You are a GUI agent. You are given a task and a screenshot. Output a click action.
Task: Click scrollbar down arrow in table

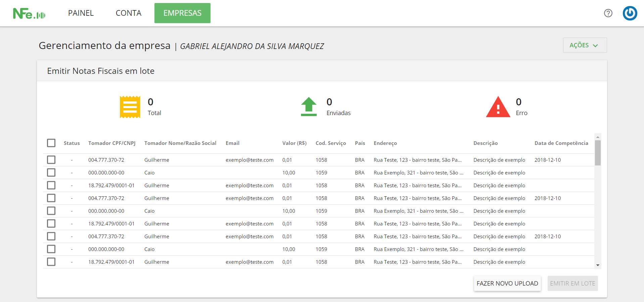point(598,265)
